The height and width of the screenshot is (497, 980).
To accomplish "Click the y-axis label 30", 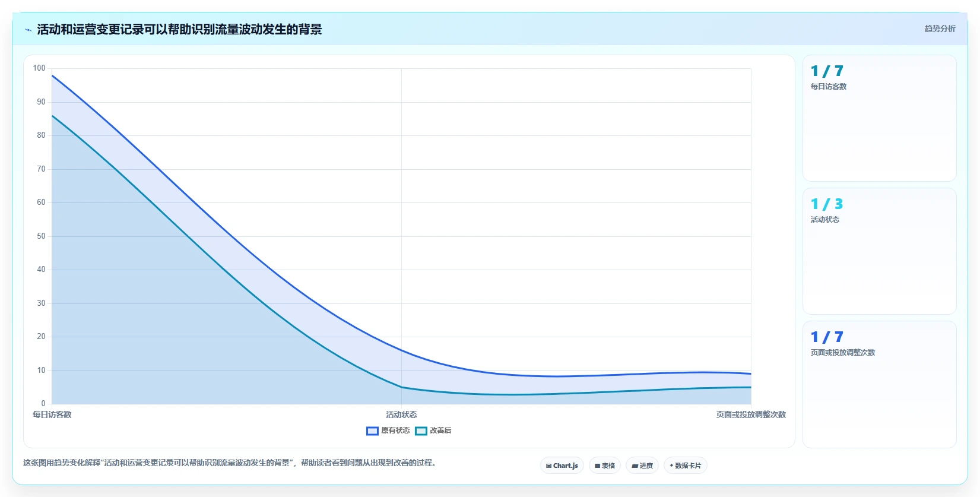I will click(x=41, y=303).
